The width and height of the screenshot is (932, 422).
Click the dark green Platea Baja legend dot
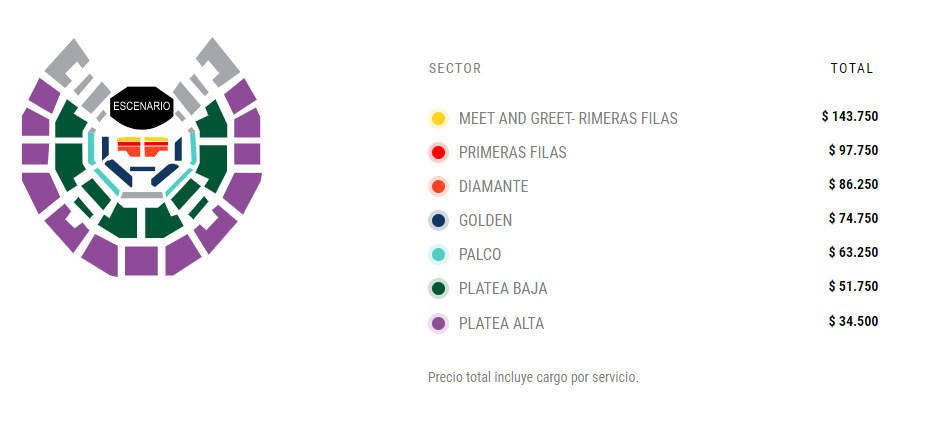(x=437, y=288)
